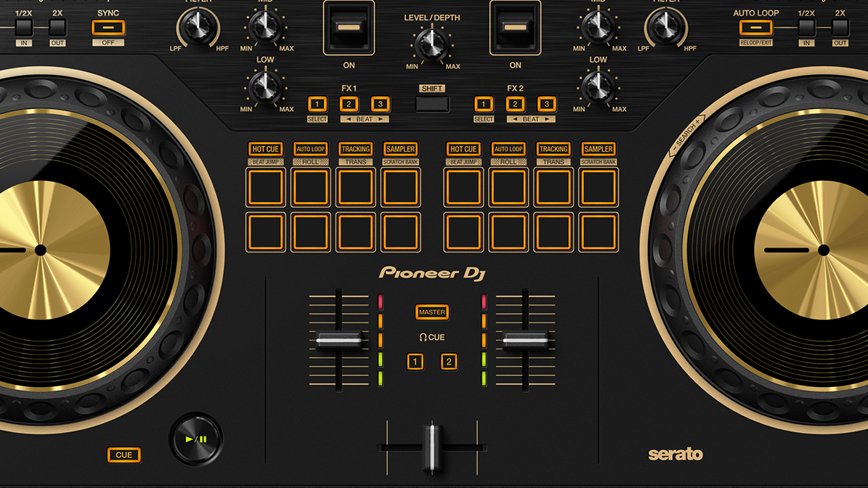Trigger top-row pad under left TRACKING

355,187
